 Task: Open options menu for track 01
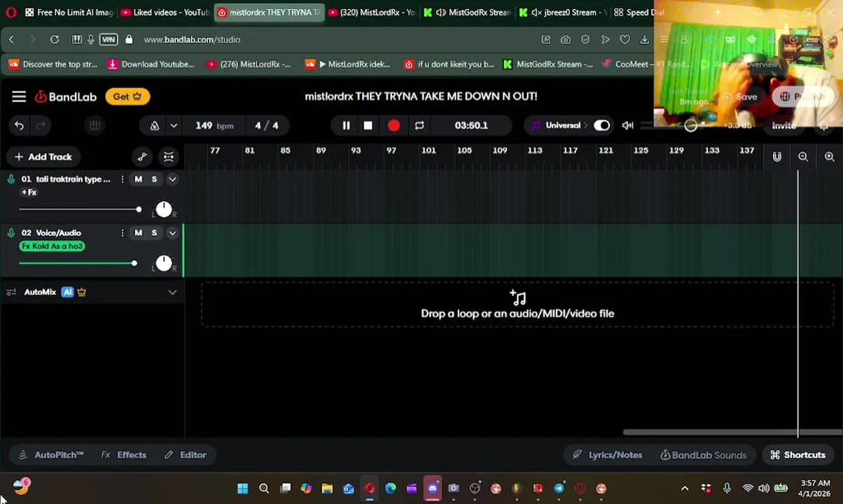pos(122,179)
